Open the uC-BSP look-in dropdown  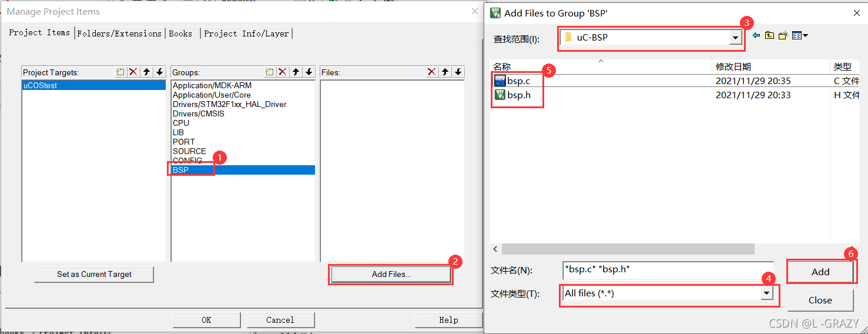[x=735, y=38]
